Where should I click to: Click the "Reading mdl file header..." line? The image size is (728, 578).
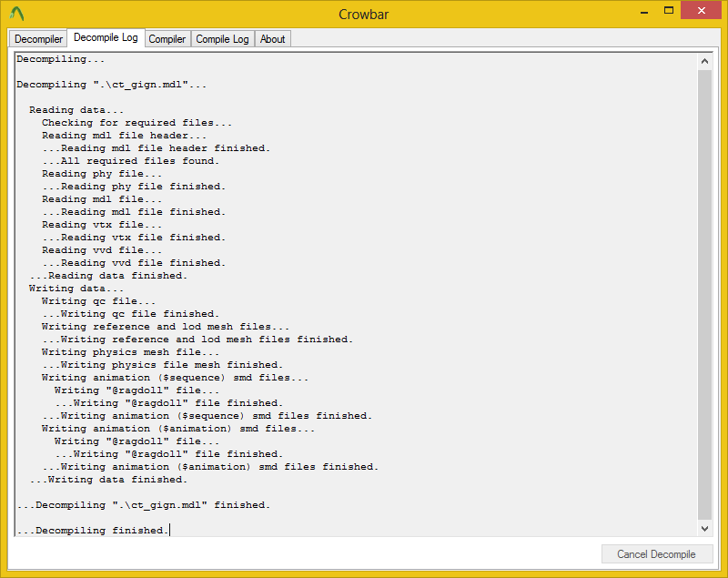(x=125, y=136)
